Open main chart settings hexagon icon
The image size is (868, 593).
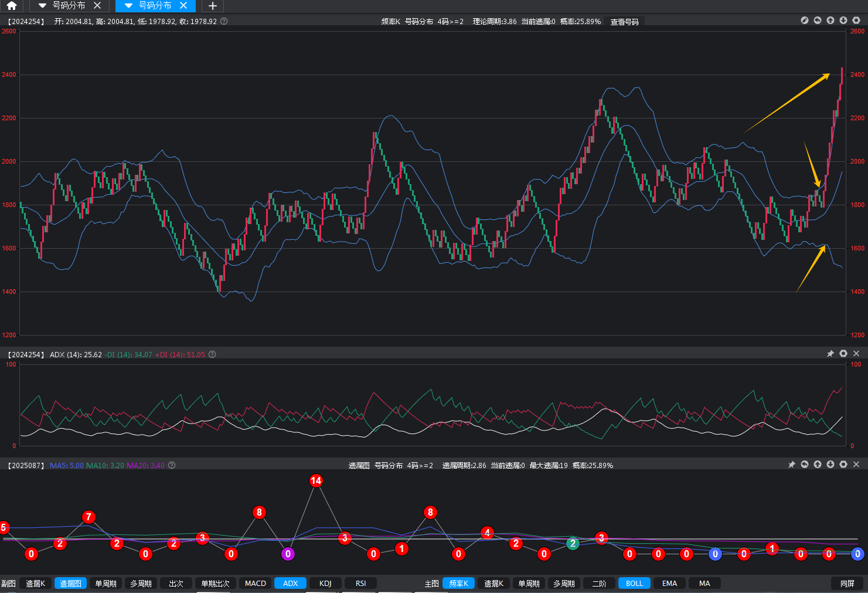[x=856, y=20]
